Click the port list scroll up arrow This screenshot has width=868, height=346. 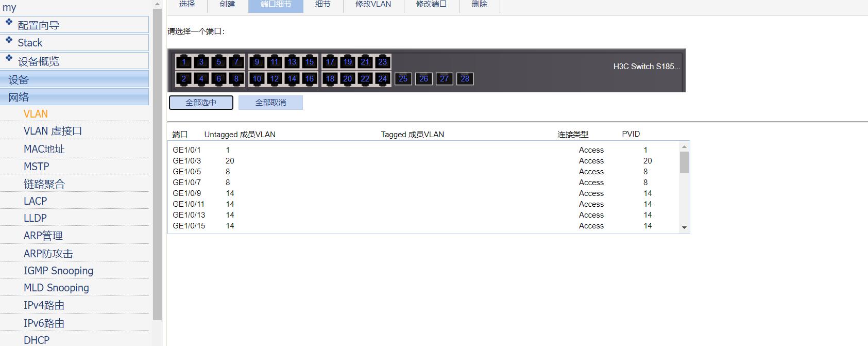click(x=684, y=147)
